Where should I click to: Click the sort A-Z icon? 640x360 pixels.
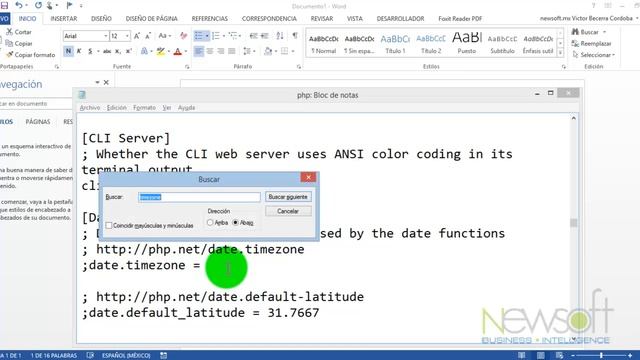[x=280, y=36]
